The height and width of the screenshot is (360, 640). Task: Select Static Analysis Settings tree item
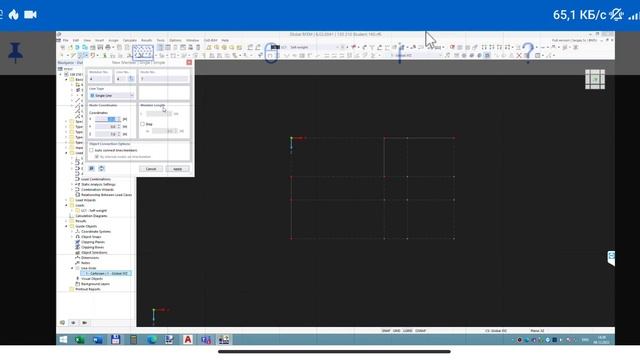pyautogui.click(x=98, y=184)
